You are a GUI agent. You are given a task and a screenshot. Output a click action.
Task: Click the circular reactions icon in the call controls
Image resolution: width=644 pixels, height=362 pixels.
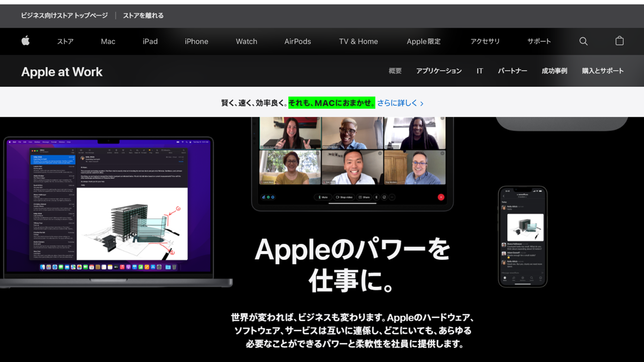pos(384,197)
